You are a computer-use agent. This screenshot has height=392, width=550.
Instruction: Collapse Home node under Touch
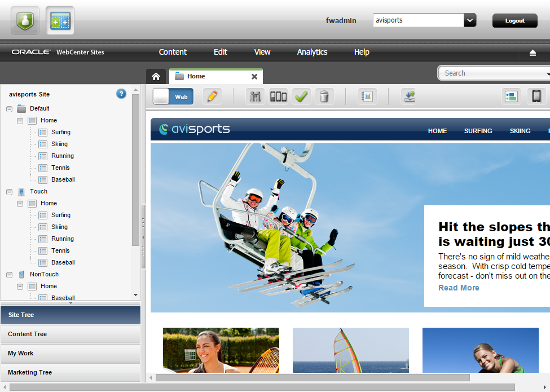click(x=20, y=204)
